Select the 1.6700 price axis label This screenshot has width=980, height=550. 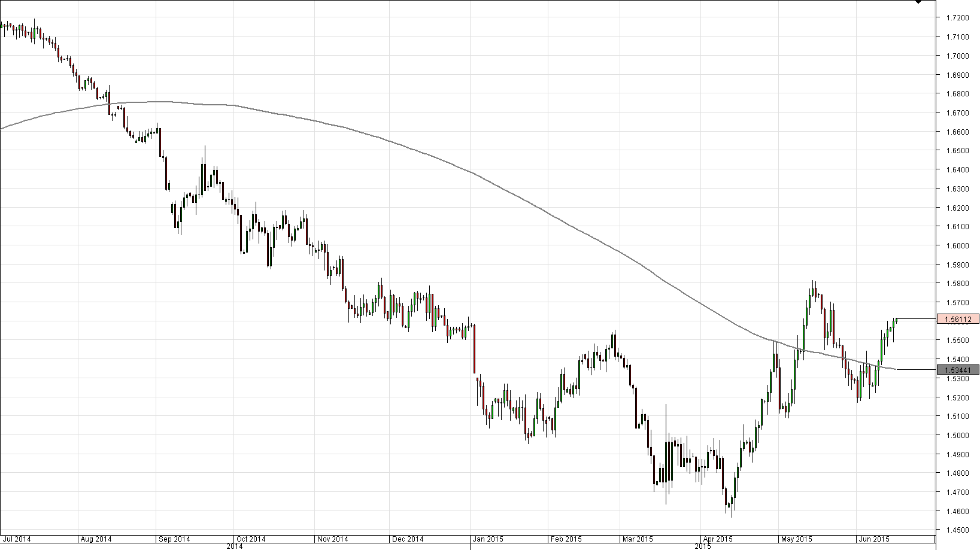click(x=957, y=113)
